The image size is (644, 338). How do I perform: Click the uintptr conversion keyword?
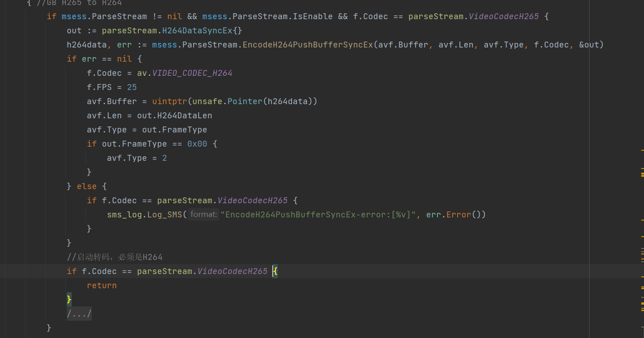(x=169, y=101)
